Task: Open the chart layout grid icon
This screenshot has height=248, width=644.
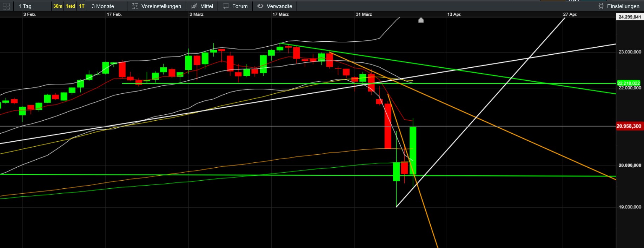Action: 6,6
